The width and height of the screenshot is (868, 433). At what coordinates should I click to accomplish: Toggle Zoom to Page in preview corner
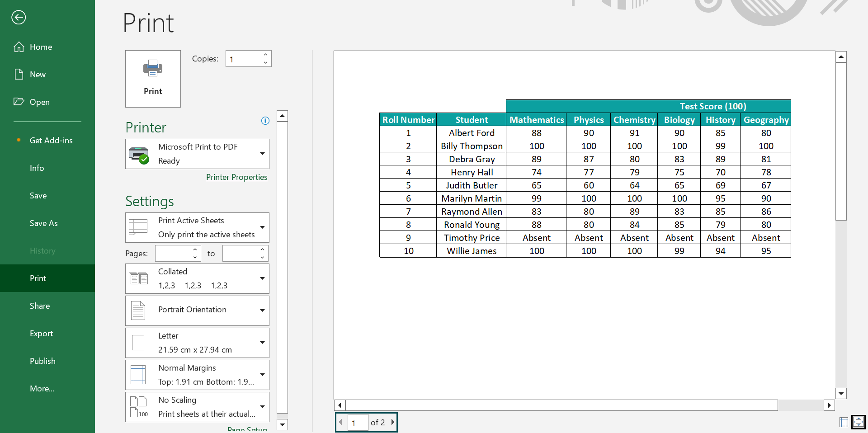click(x=858, y=422)
